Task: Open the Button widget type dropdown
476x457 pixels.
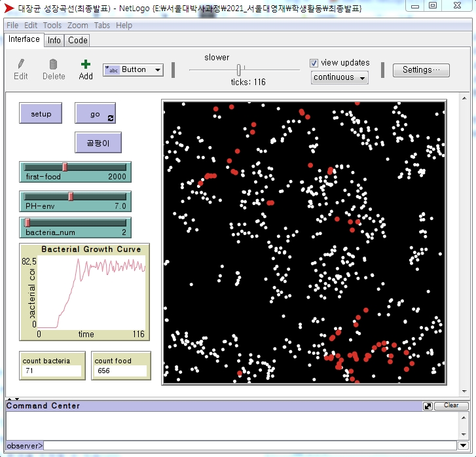Action: pyautogui.click(x=133, y=70)
